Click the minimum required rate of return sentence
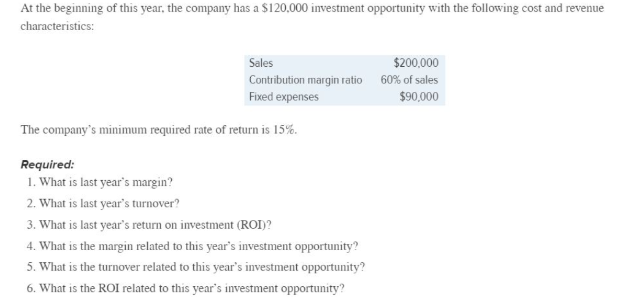The height and width of the screenshot is (304, 644). coord(158,130)
